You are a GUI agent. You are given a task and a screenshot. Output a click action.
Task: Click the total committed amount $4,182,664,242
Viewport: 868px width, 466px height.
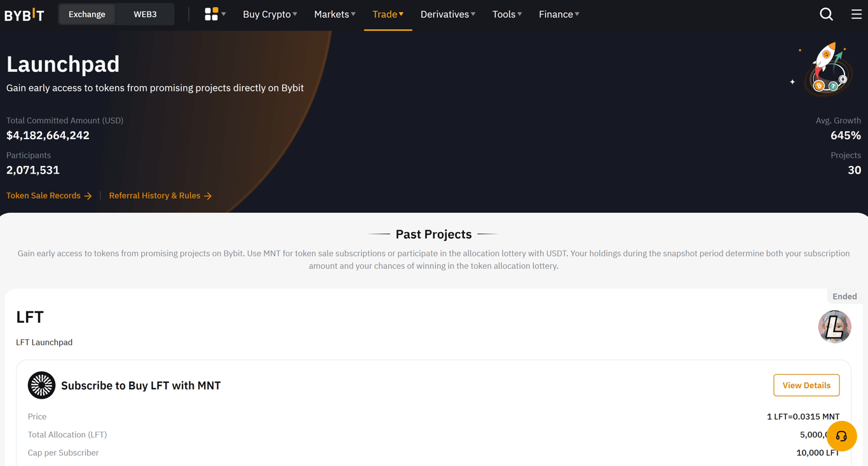48,135
